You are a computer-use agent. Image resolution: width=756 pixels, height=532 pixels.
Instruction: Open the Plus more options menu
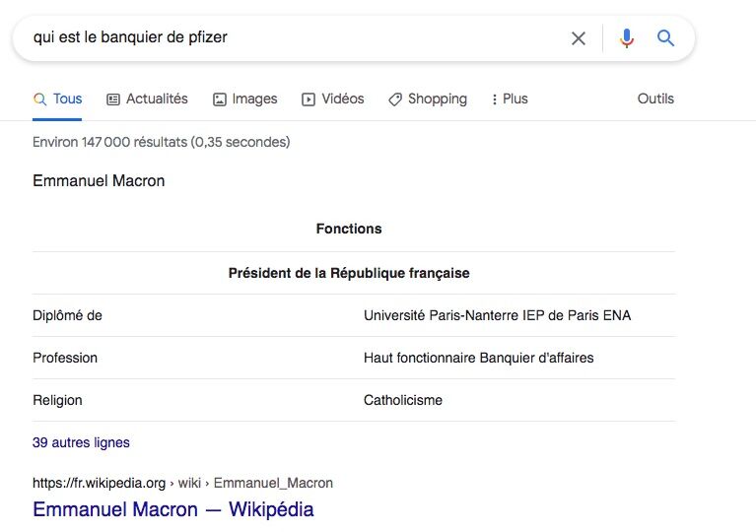[x=511, y=99]
